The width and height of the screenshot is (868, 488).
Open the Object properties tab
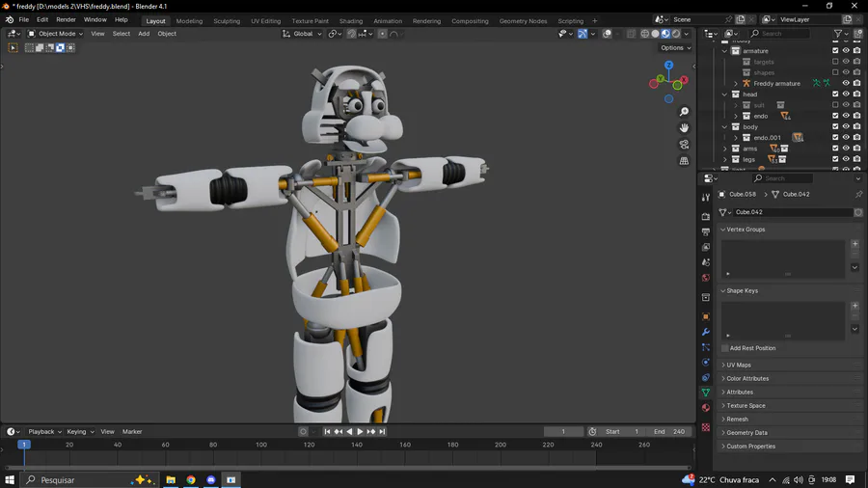(706, 317)
